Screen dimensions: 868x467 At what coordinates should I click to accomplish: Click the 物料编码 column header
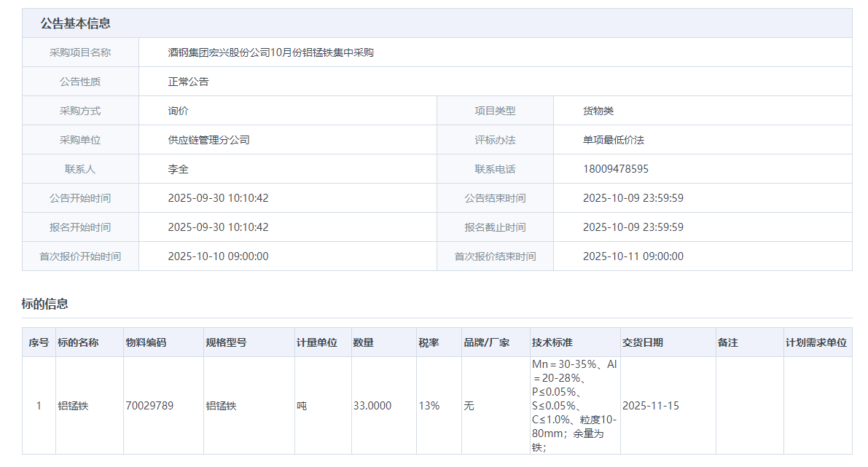tap(146, 342)
